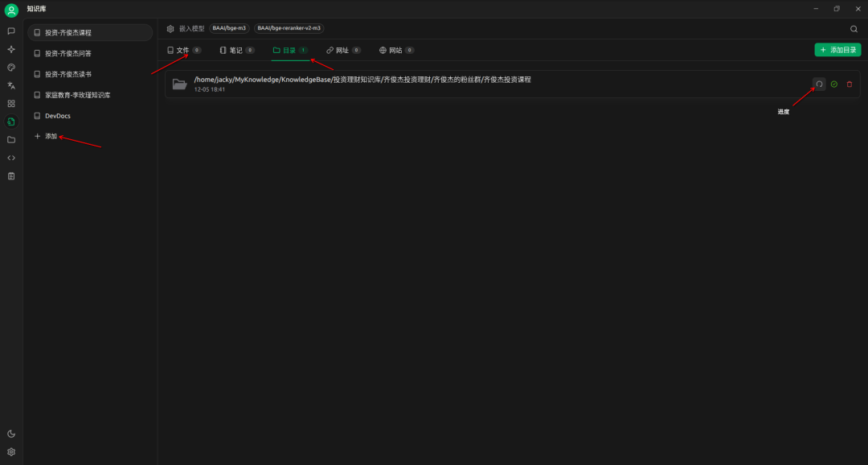
Task: Open the chat assistant sidebar icon
Action: coord(11,31)
